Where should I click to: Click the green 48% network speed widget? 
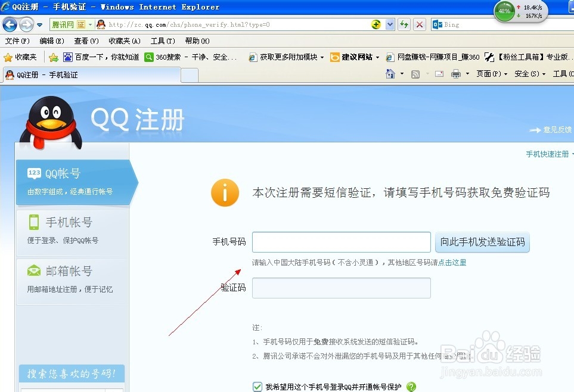point(504,11)
